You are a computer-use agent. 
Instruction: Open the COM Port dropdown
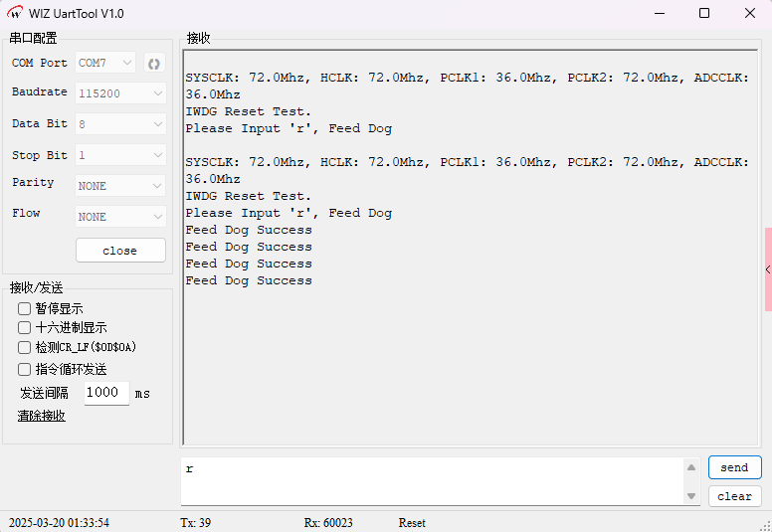[x=105, y=63]
